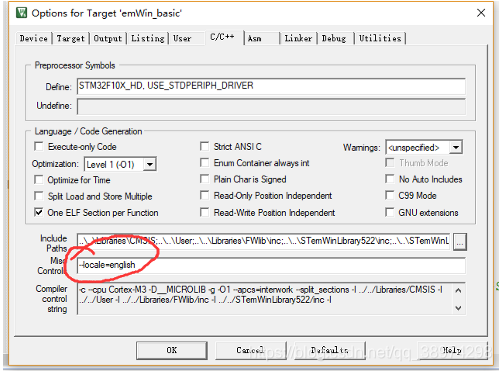Viewport: 502px width, 371px height.
Task: Go to the Listing tab
Action: tap(148, 38)
